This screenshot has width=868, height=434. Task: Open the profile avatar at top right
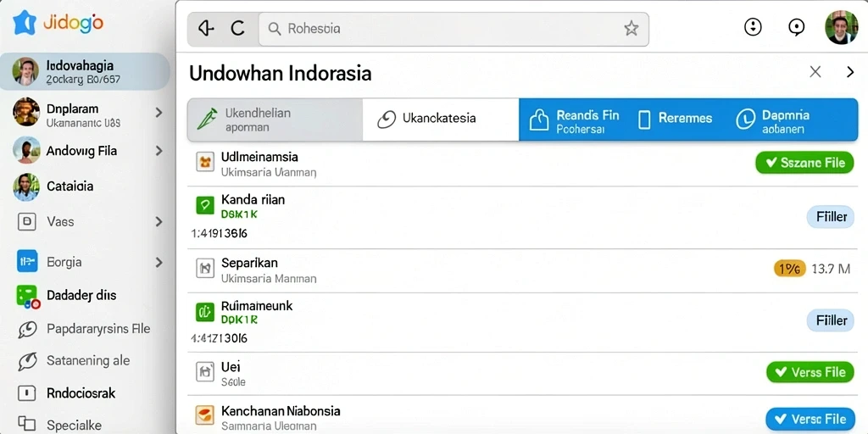pos(842,27)
